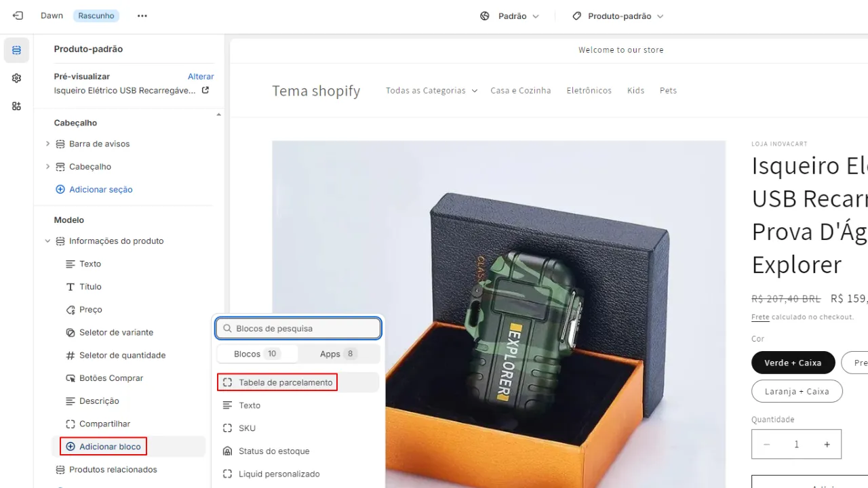Click the Compartilhar block icon
The image size is (868, 488).
[71, 424]
